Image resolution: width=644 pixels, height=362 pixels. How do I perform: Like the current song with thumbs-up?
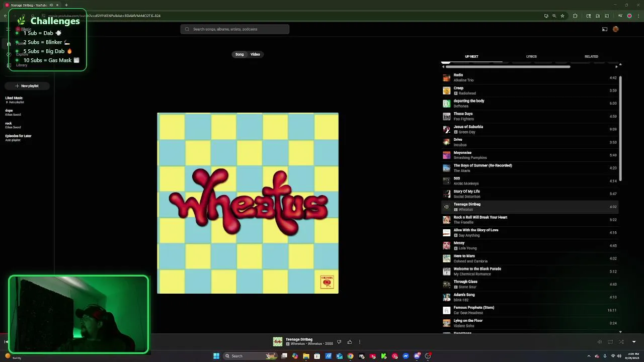[x=350, y=342]
